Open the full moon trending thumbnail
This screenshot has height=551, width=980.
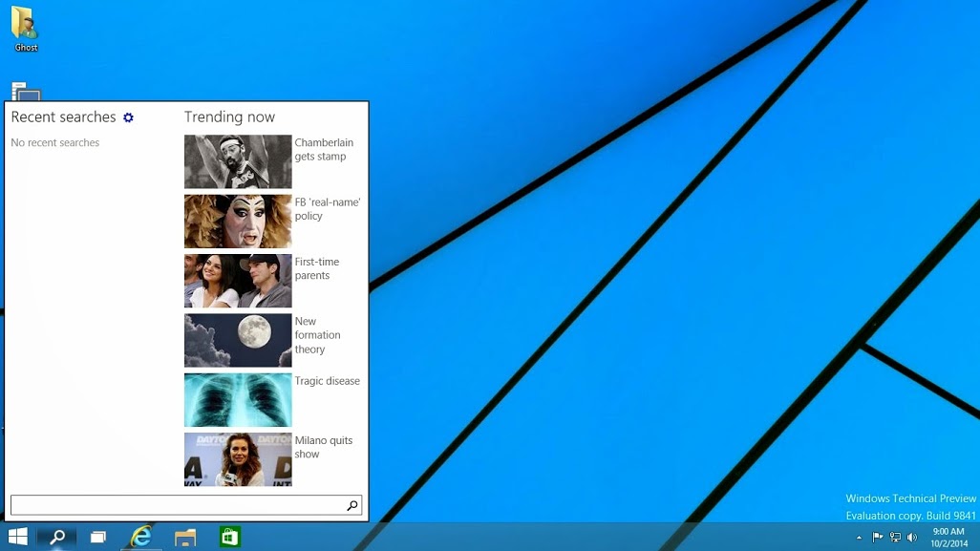point(238,341)
